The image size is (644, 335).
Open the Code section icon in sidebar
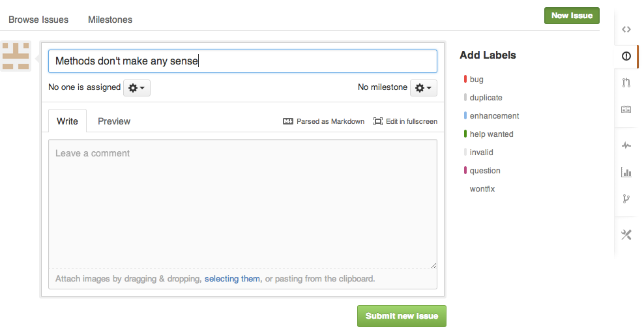(x=626, y=29)
